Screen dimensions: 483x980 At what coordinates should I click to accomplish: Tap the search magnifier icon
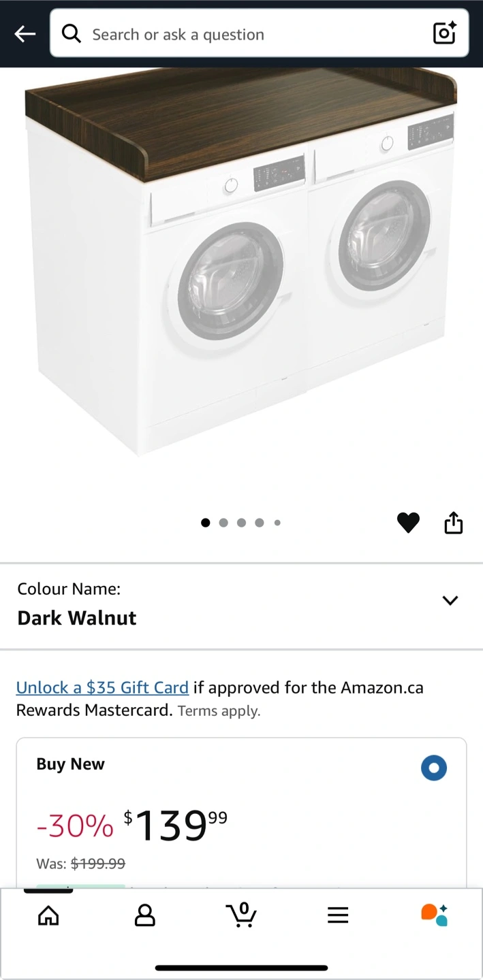tap(72, 33)
